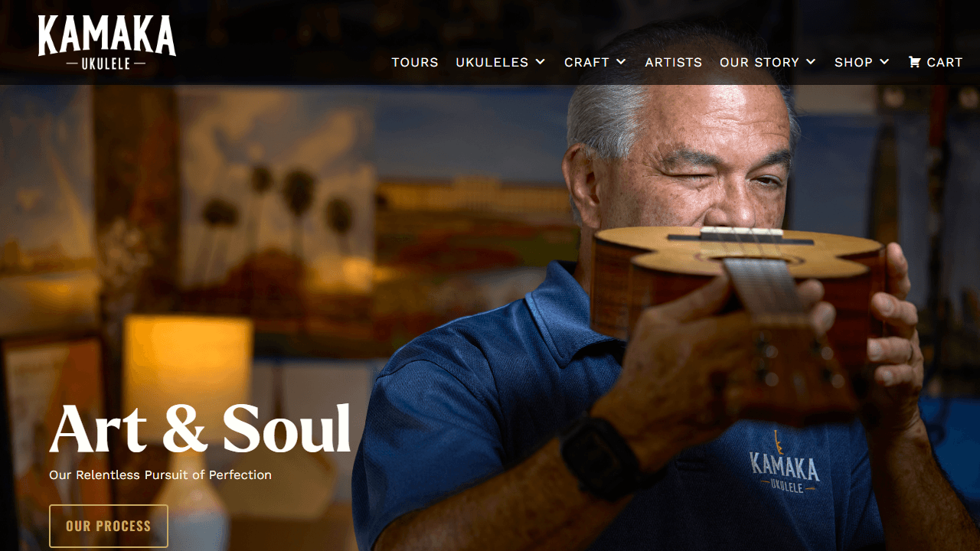Select the Ukuleles menu item
Viewport: 980px width, 551px height.
492,62
